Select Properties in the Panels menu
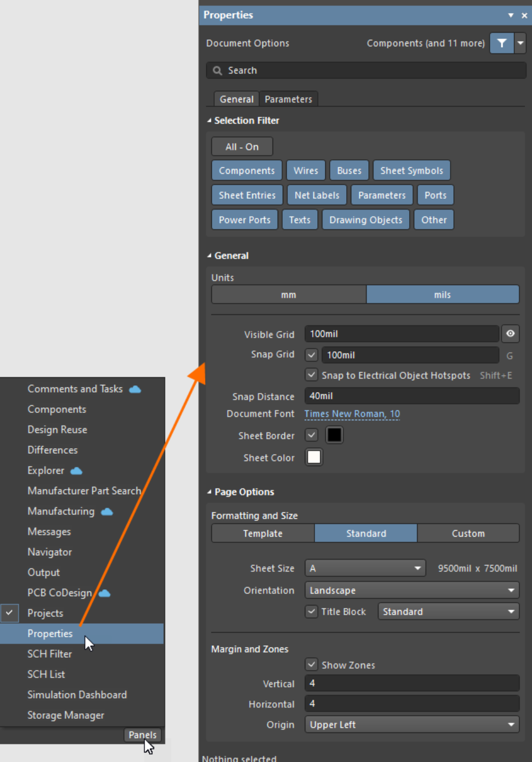This screenshot has width=532, height=762. tap(82, 633)
